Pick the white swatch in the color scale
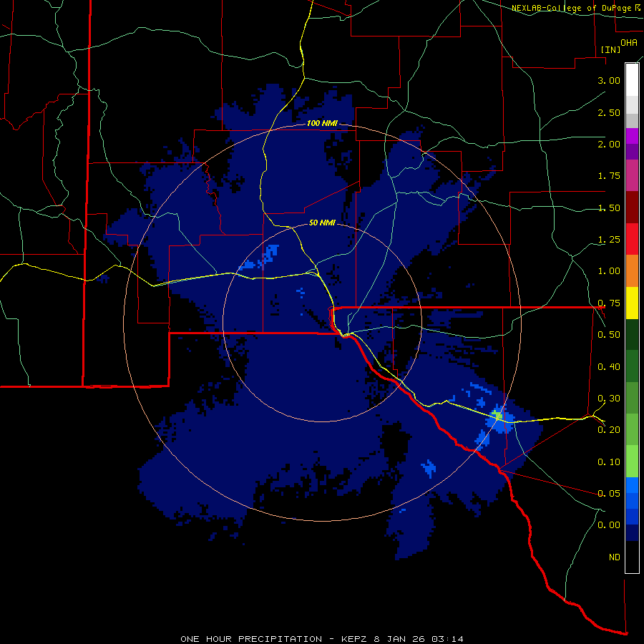 (632, 79)
